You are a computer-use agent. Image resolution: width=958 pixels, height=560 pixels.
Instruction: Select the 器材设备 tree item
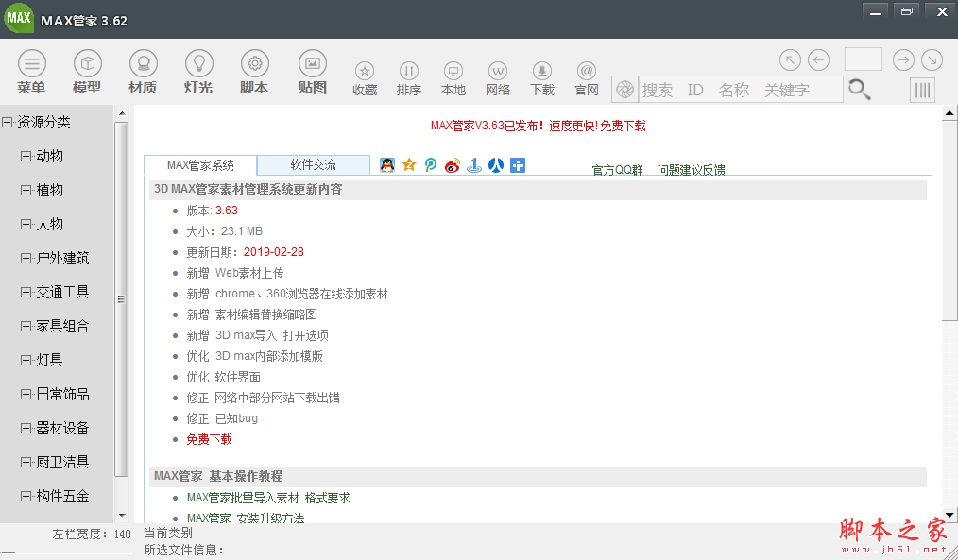pos(62,428)
